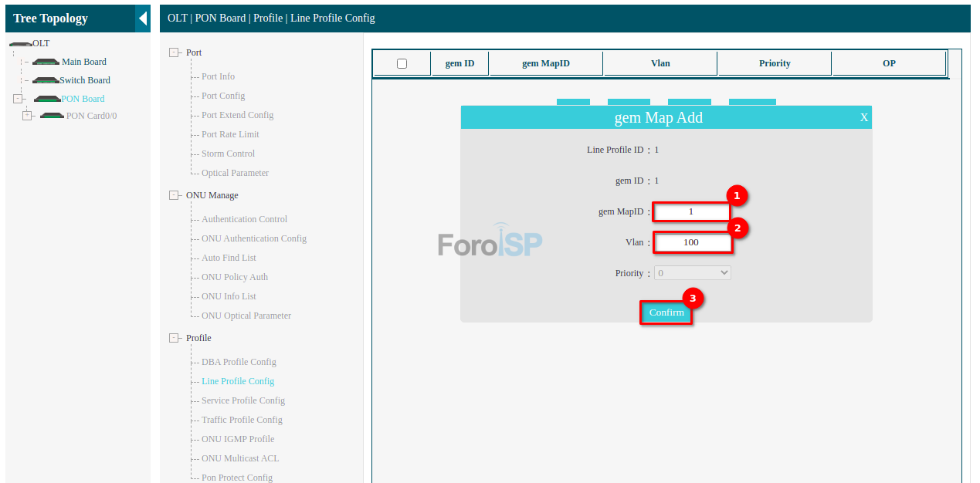Select the Main Board device icon
The image size is (980, 483).
46,62
